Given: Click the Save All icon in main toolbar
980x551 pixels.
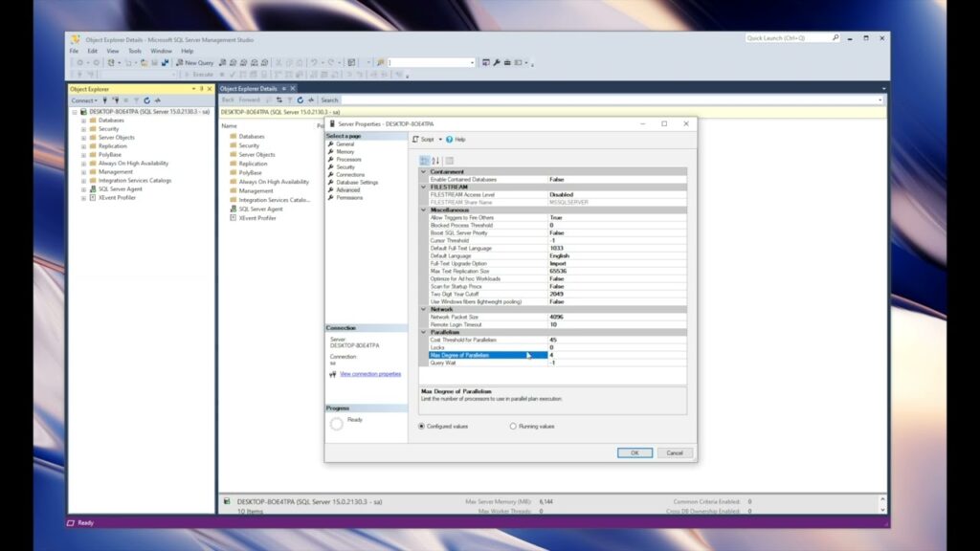Looking at the screenshot, I should 165,62.
